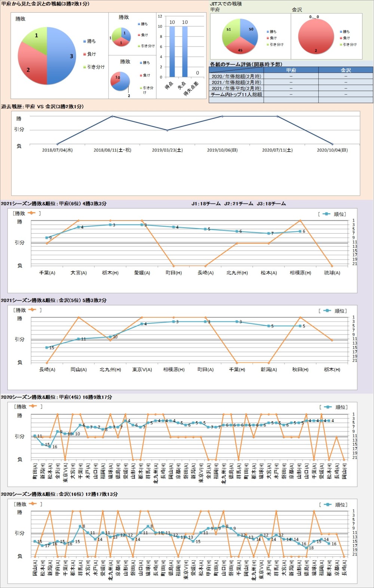Click the blue 順位 legend marker in 2021 金沢 chart
Image resolution: width=374 pixels, height=588 pixels.
(x=327, y=311)
